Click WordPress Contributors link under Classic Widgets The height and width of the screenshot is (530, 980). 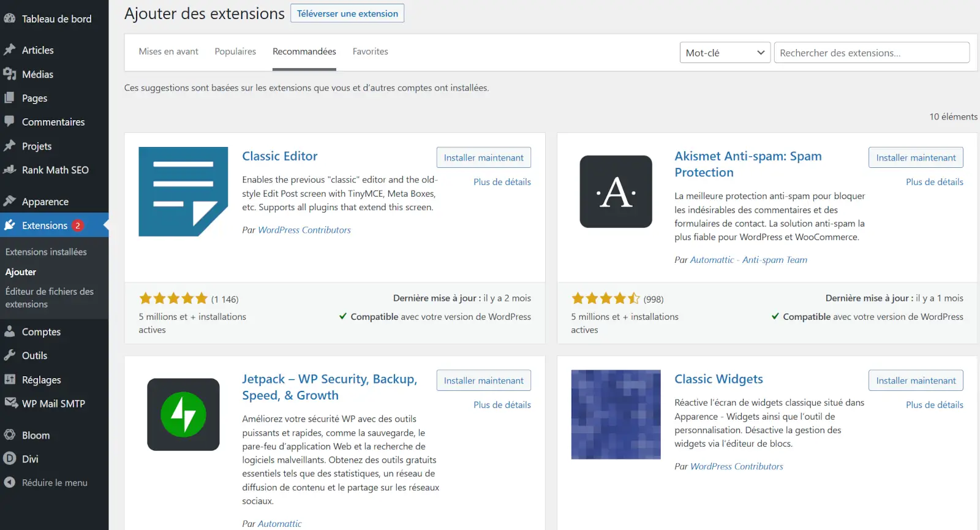click(737, 466)
